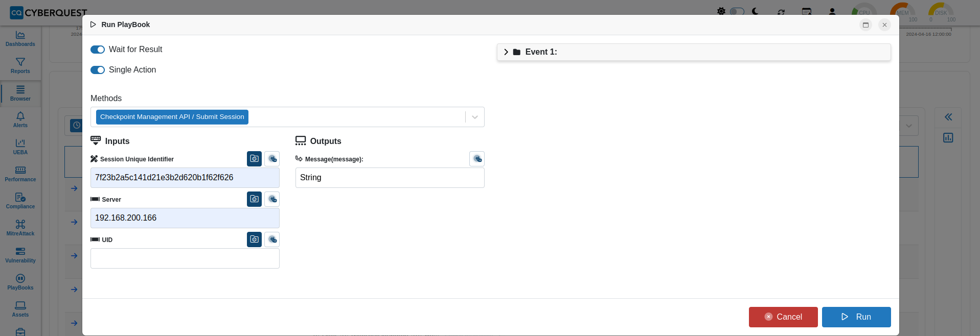This screenshot has height=336, width=980.
Task: Open PlayBooks in the sidebar
Action: coord(20,282)
